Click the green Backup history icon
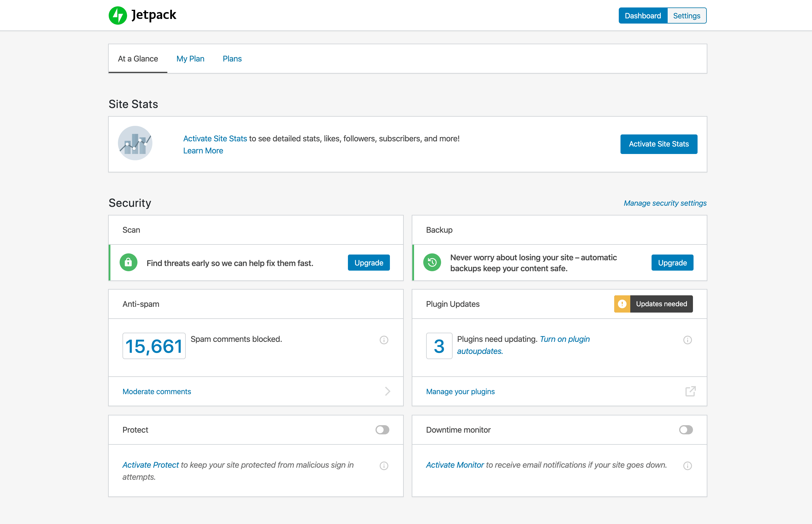Image resolution: width=812 pixels, height=524 pixels. (x=432, y=262)
